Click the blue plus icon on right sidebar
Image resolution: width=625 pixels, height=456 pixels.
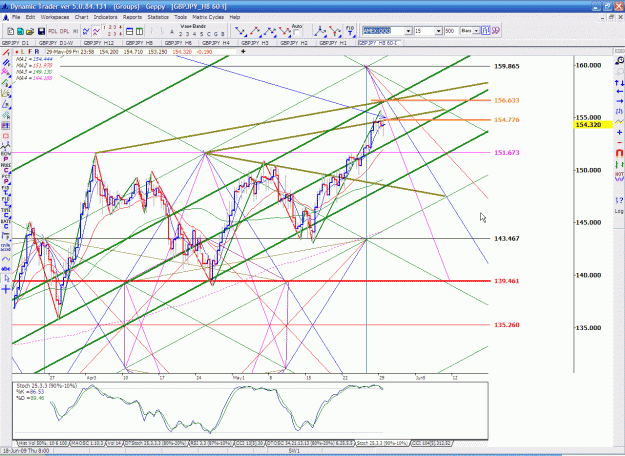coord(619,132)
